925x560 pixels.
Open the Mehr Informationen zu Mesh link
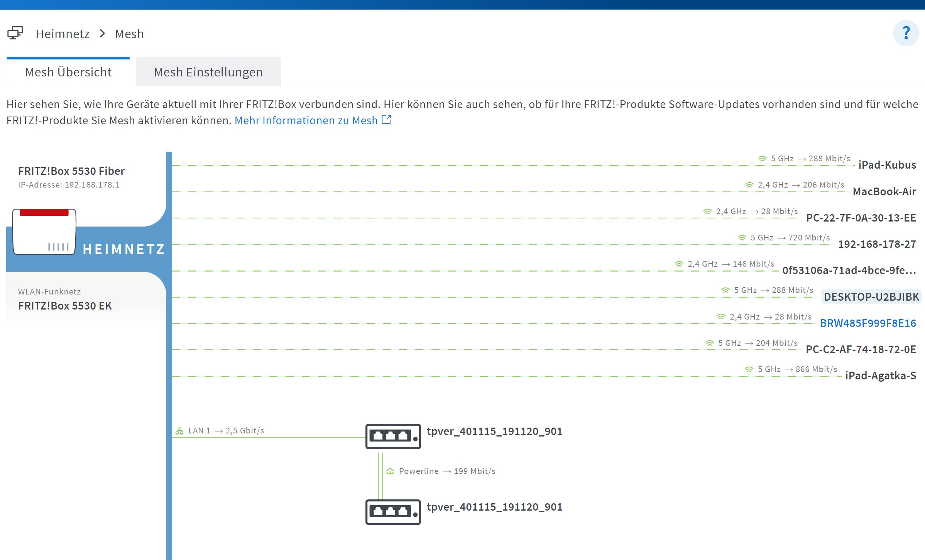coord(306,120)
